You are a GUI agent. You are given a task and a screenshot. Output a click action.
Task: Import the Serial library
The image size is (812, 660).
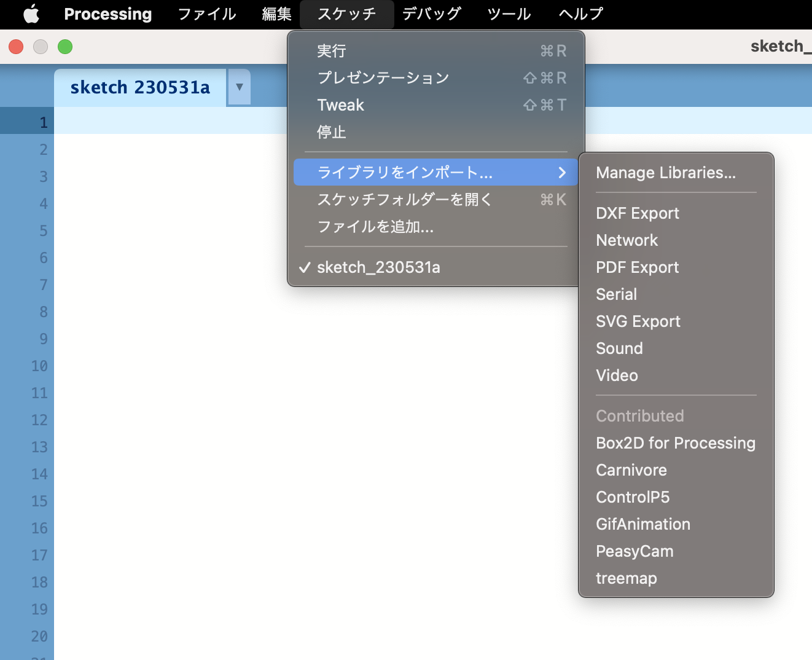pos(615,294)
